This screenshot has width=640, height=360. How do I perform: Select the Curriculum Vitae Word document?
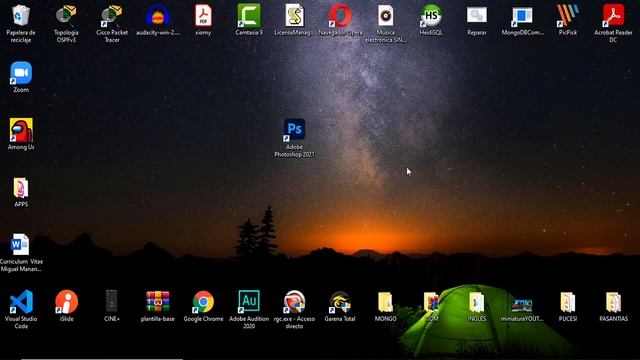tap(20, 245)
